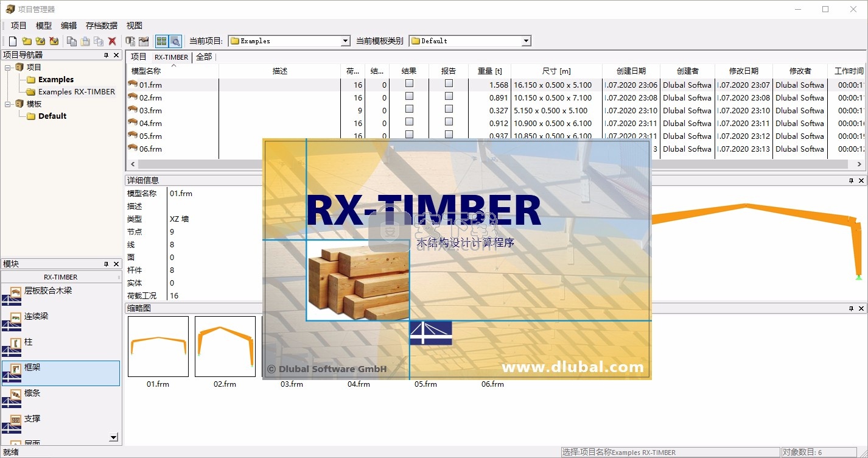Switch to the RX-TIMBER tab

click(172, 57)
